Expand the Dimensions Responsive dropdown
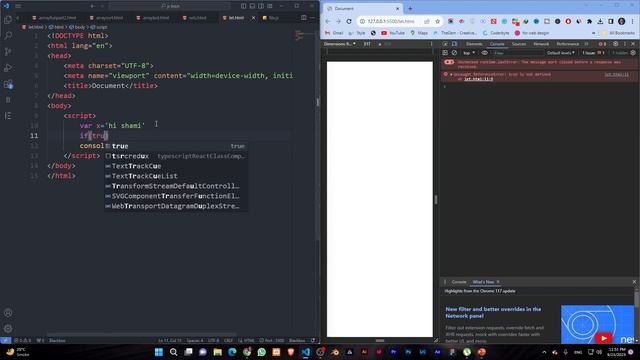Viewport: 640px width, 360px height. coord(340,44)
